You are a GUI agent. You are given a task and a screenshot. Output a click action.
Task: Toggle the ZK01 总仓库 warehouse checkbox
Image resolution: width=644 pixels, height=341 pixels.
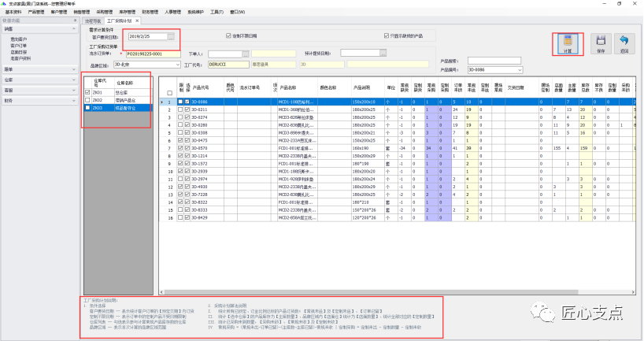87,92
